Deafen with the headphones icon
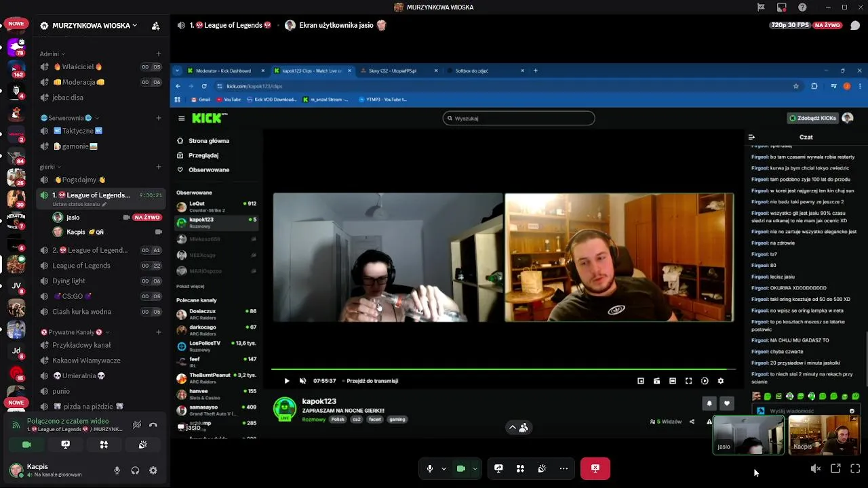 pyautogui.click(x=135, y=470)
